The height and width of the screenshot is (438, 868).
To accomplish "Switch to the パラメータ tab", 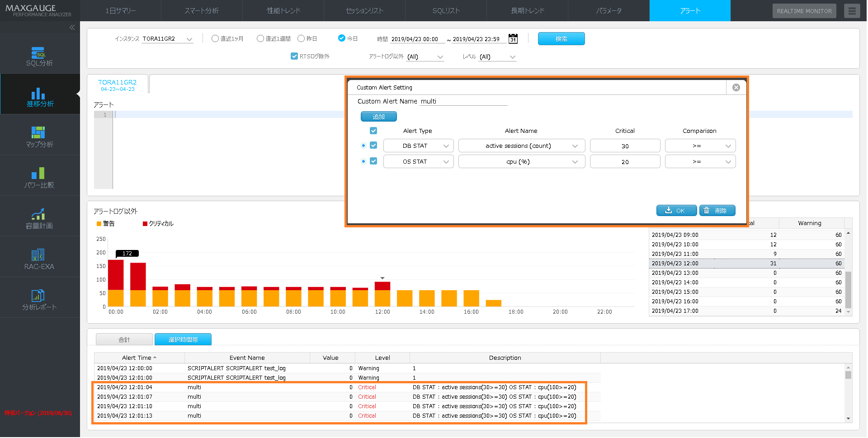I will 609,11.
